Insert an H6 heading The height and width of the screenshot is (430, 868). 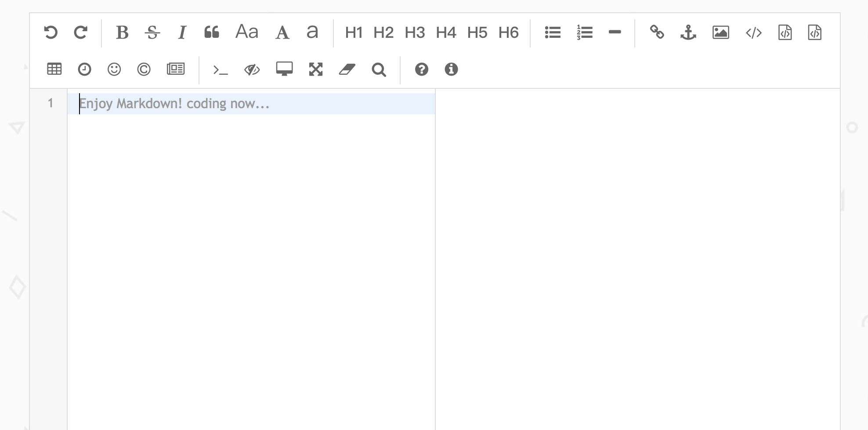pos(508,33)
